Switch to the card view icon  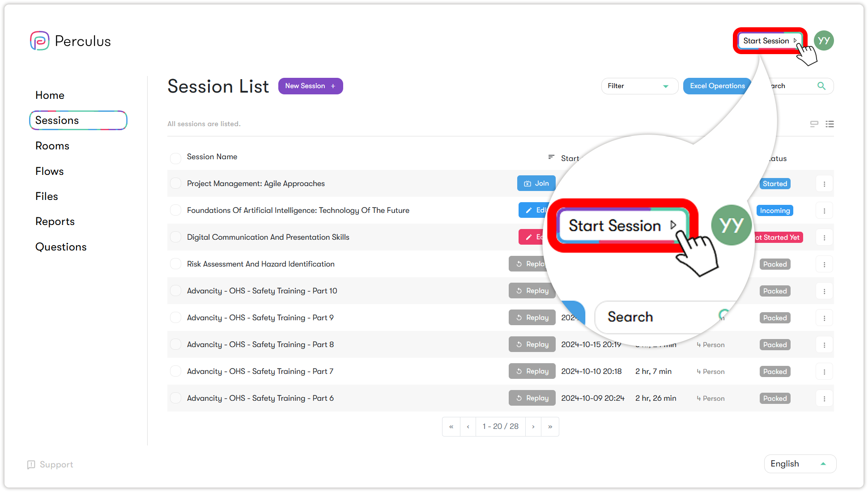(x=814, y=124)
